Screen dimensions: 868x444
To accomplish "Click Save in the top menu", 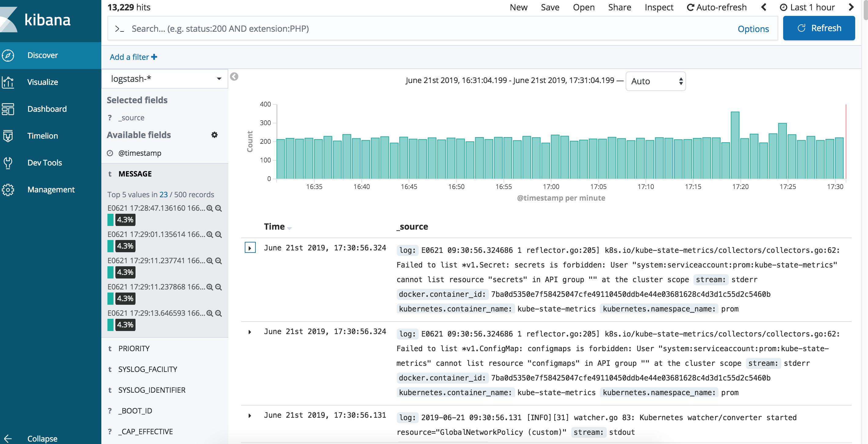I will [x=550, y=7].
